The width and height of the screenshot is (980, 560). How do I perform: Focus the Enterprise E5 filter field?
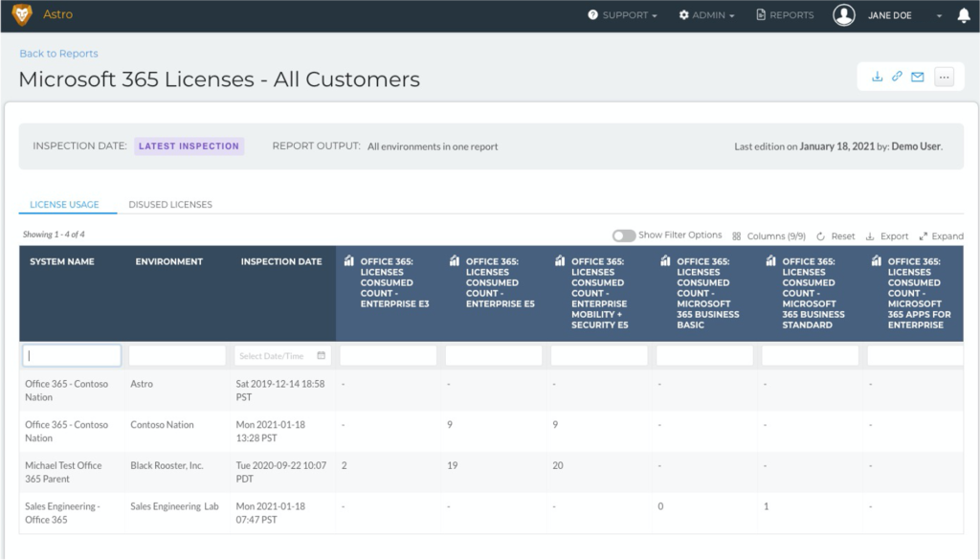click(x=494, y=356)
